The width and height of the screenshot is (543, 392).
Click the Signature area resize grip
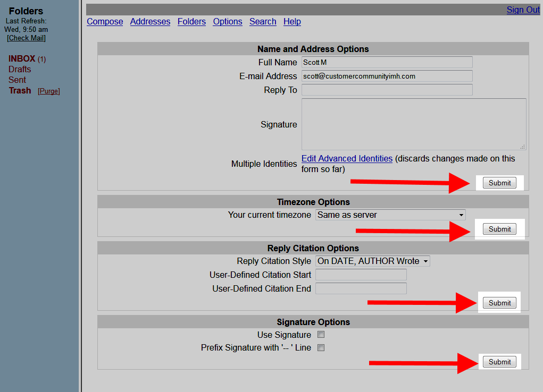[x=523, y=147]
